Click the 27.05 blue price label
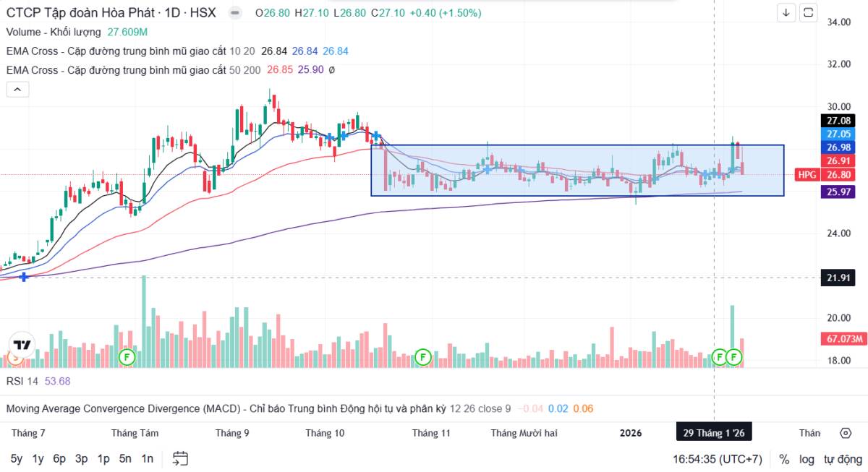The width and height of the screenshot is (868, 472). pyautogui.click(x=838, y=134)
